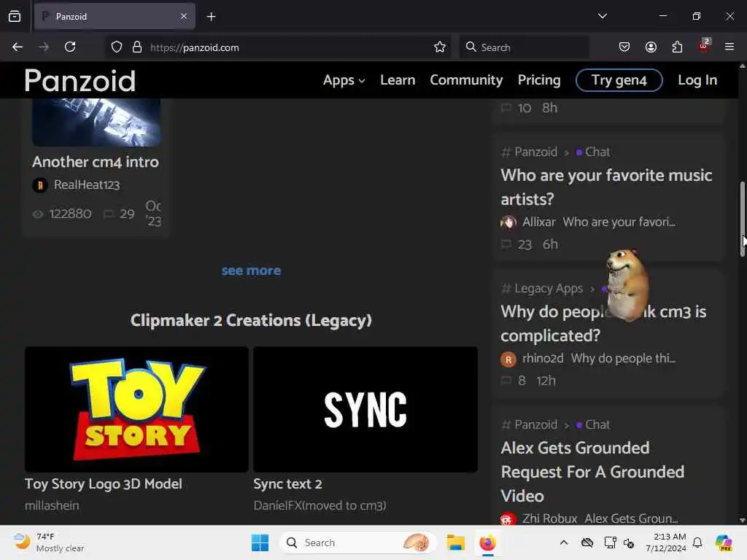Screen dimensions: 747x560
Task: Click the Chat tag above Alex Gets Grounded
Action: [x=593, y=425]
